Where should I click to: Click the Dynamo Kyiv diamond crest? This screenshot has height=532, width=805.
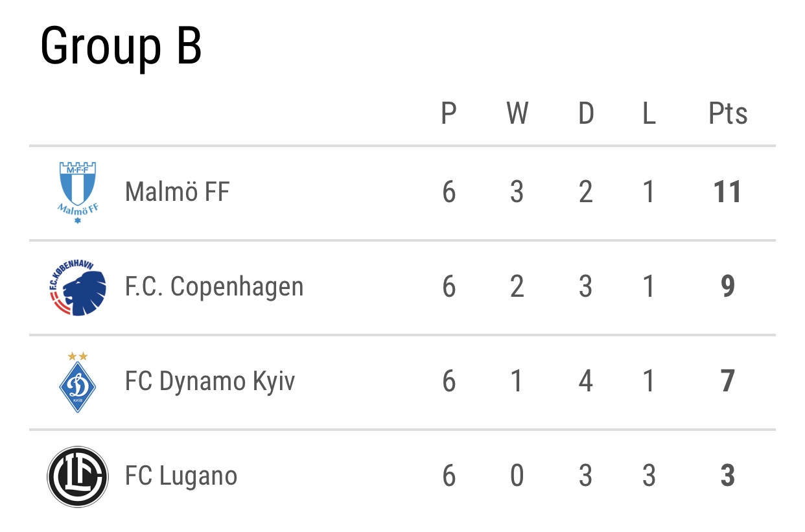pyautogui.click(x=78, y=382)
